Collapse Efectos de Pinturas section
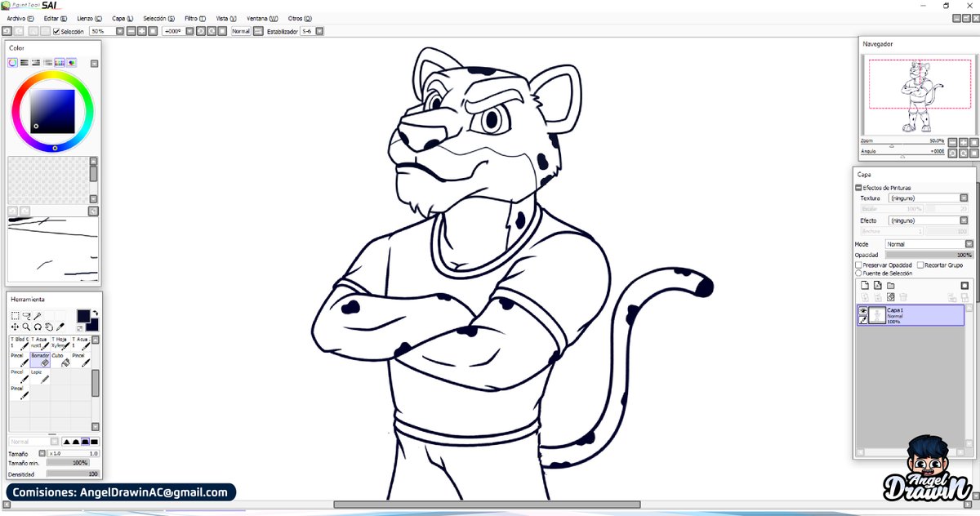 tap(858, 188)
